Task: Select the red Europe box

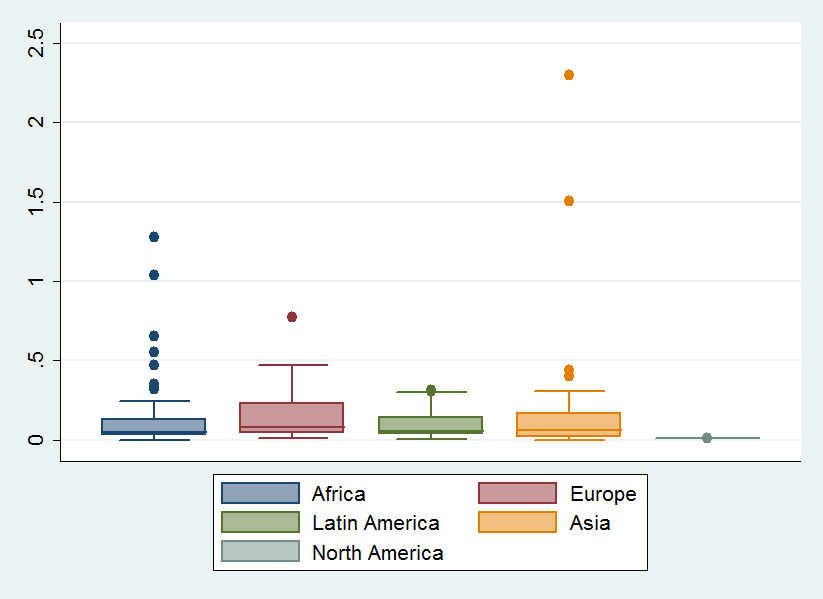Action: click(292, 417)
